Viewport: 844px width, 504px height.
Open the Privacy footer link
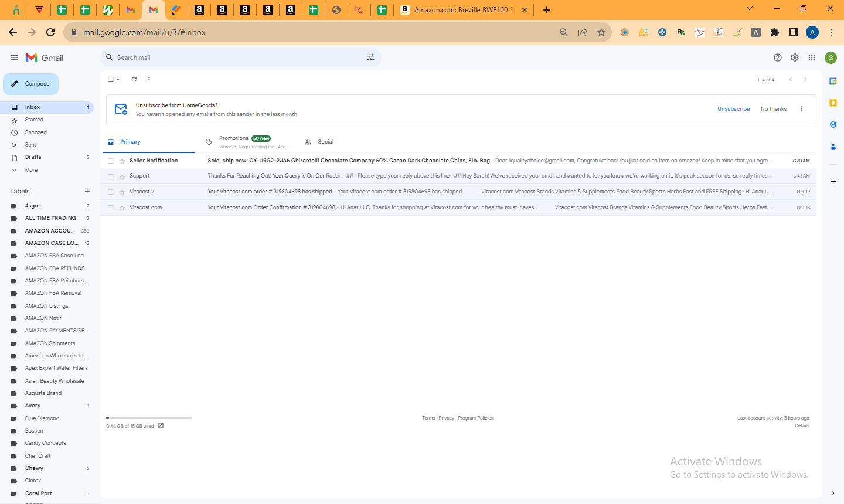pos(447,418)
